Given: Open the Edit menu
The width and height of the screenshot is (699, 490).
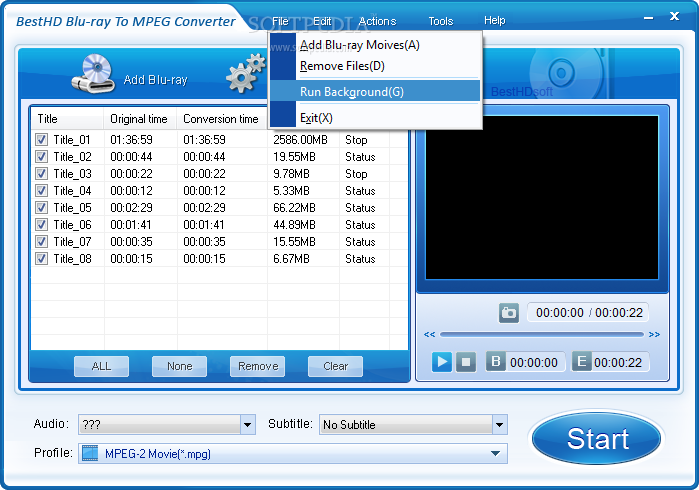Looking at the screenshot, I should click(x=322, y=21).
